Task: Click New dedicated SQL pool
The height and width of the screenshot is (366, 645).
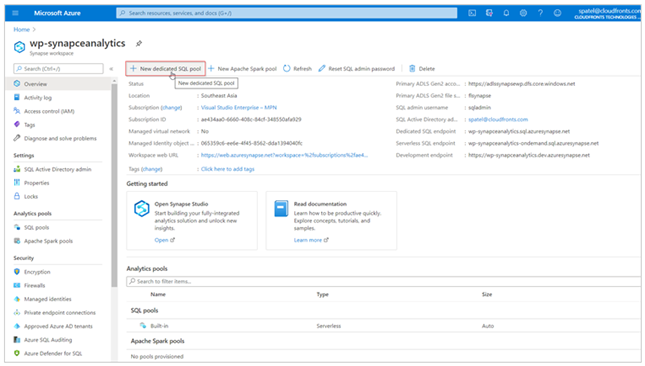Action: tap(166, 69)
